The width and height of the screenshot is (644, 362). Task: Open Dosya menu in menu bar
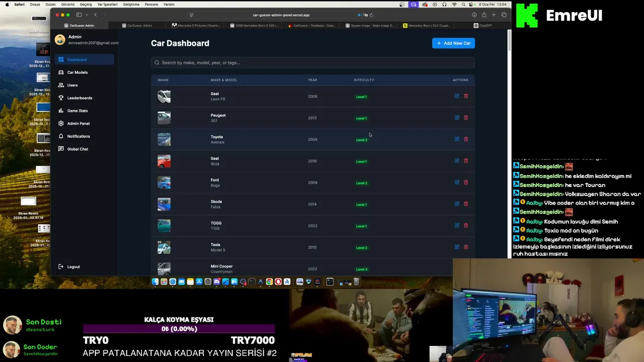tap(35, 5)
